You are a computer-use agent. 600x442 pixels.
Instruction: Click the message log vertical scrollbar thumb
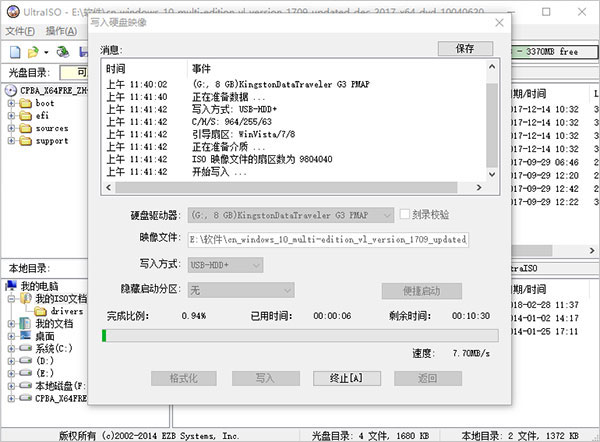(x=492, y=125)
